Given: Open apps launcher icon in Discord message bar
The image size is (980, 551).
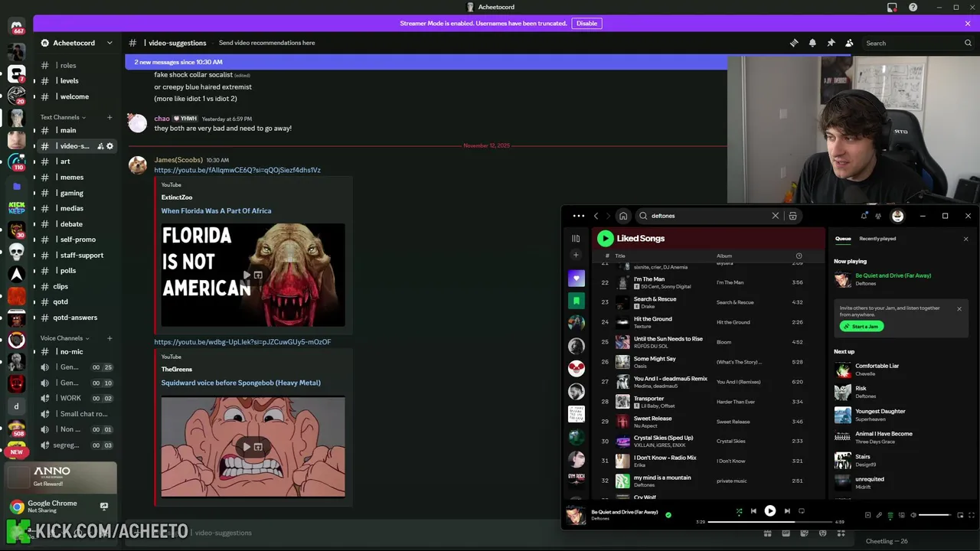Looking at the screenshot, I should pyautogui.click(x=841, y=533).
